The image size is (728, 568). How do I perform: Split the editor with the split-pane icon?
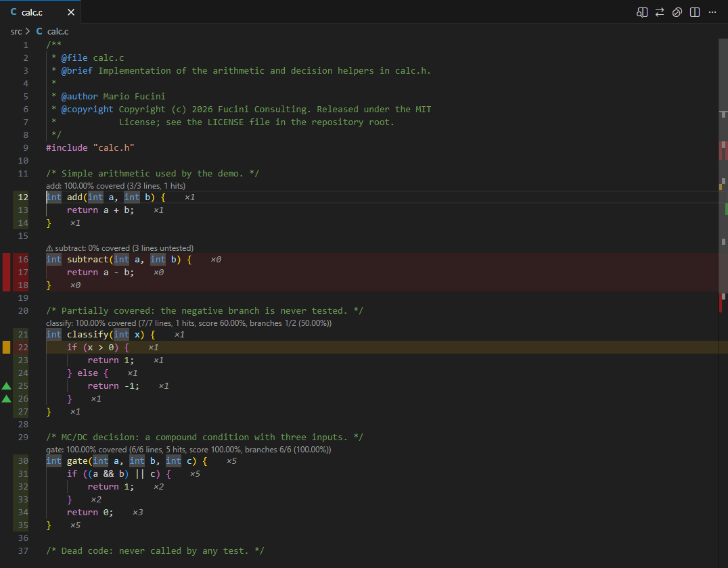(695, 13)
